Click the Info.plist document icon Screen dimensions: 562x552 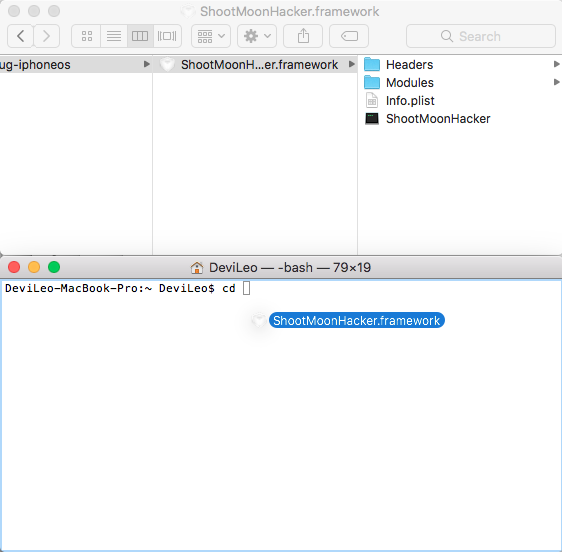[372, 100]
